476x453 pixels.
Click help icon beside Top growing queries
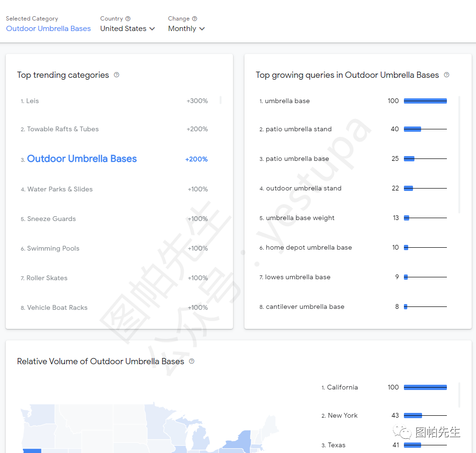[x=446, y=75]
